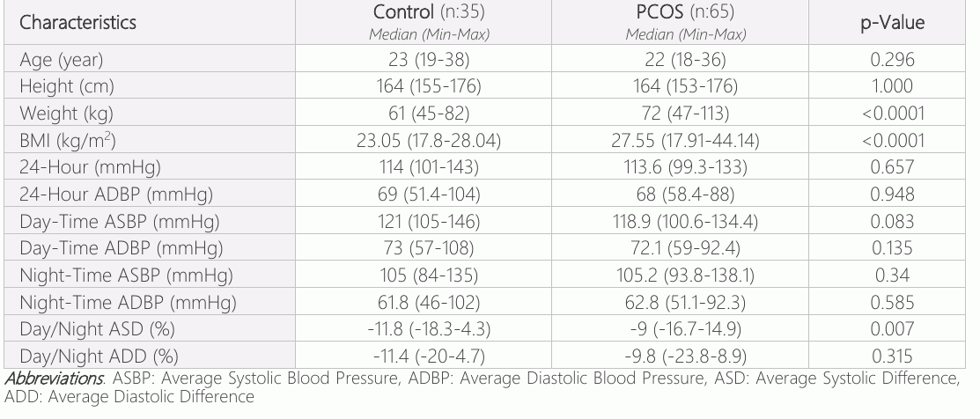Click the 1.000 p-value for height
980x419 pixels.
892,87
